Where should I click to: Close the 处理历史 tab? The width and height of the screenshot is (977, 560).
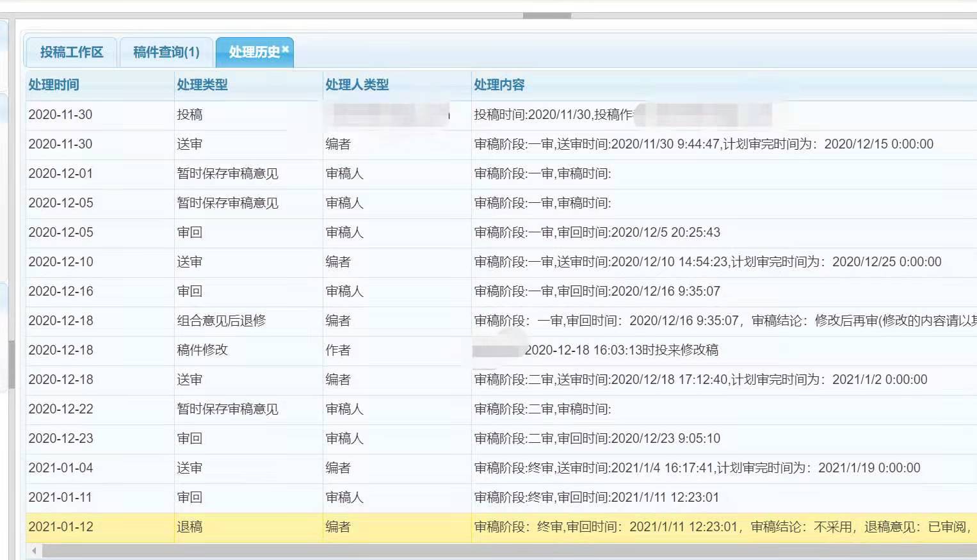pyautogui.click(x=286, y=49)
